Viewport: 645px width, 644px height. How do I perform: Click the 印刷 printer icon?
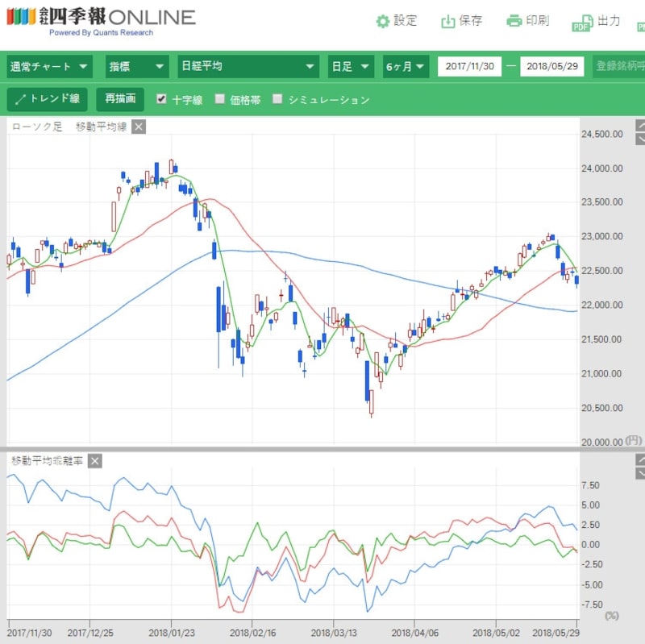514,22
